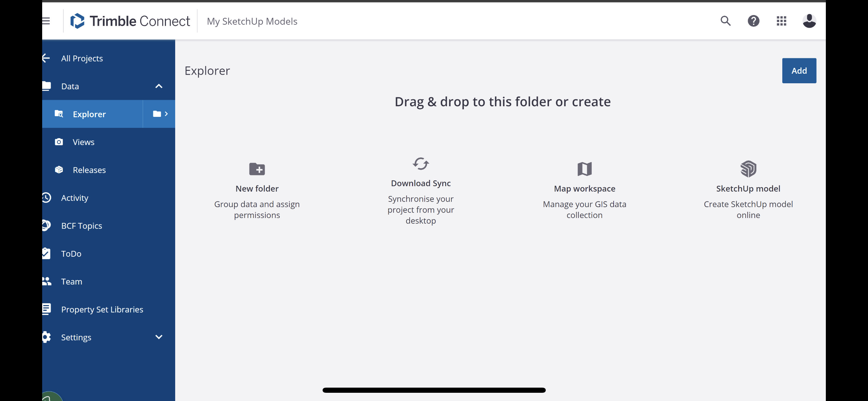Viewport: 868px width, 401px height.
Task: Click the SketchUp model logo icon
Action: coord(748,169)
